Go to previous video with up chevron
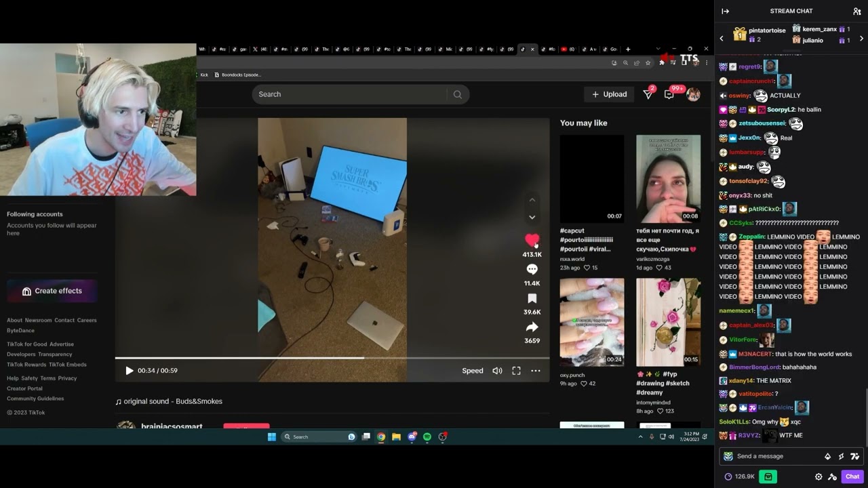This screenshot has height=488, width=868. pos(532,200)
